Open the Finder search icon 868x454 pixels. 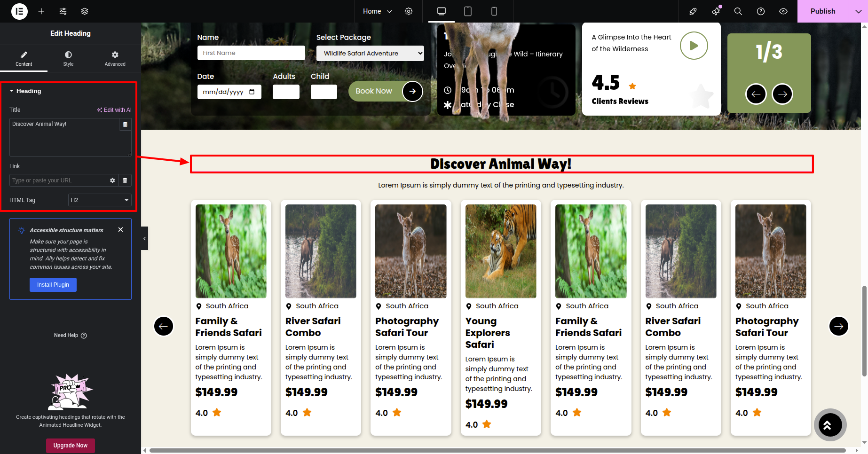(x=738, y=11)
